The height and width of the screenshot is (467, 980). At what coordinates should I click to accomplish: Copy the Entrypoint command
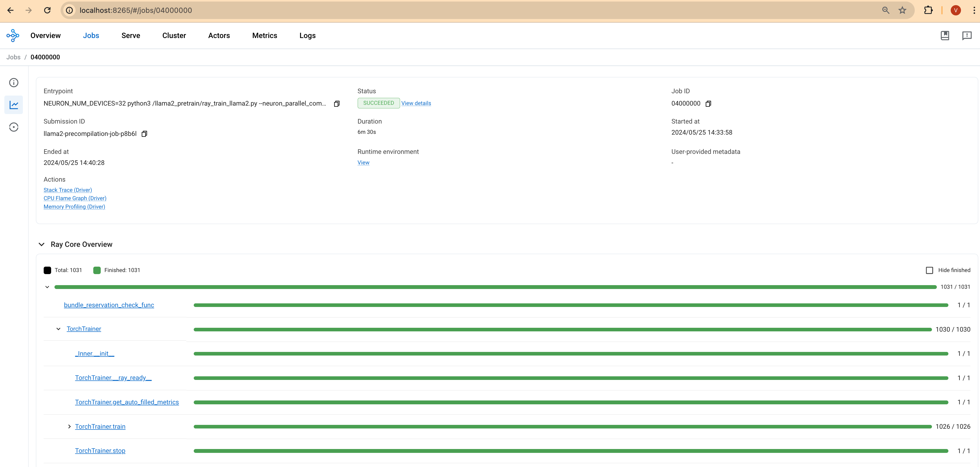pos(336,104)
